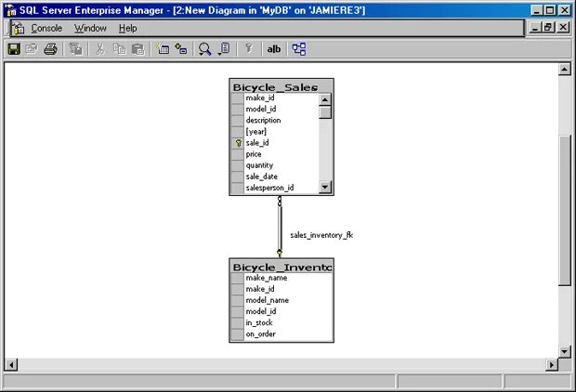Screen dimensions: 576x392
Task: Click the diagram vertical scrollbar thumb
Action: [565, 209]
